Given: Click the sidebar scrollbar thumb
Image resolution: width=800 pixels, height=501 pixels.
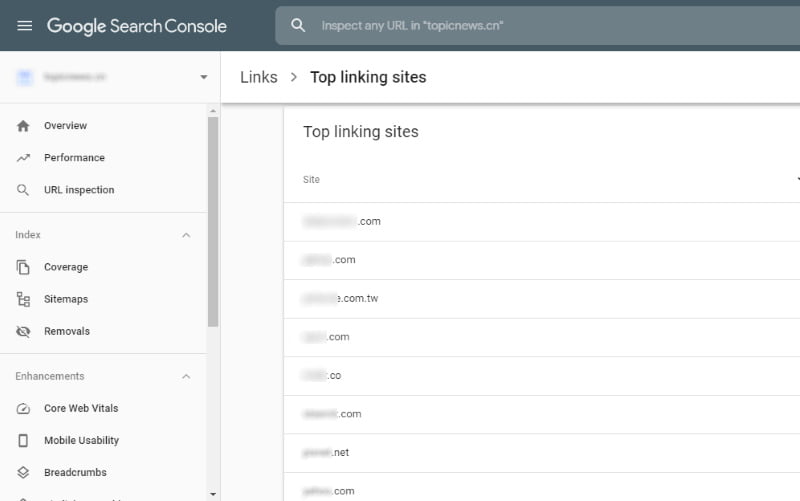Looking at the screenshot, I should 213,221.
